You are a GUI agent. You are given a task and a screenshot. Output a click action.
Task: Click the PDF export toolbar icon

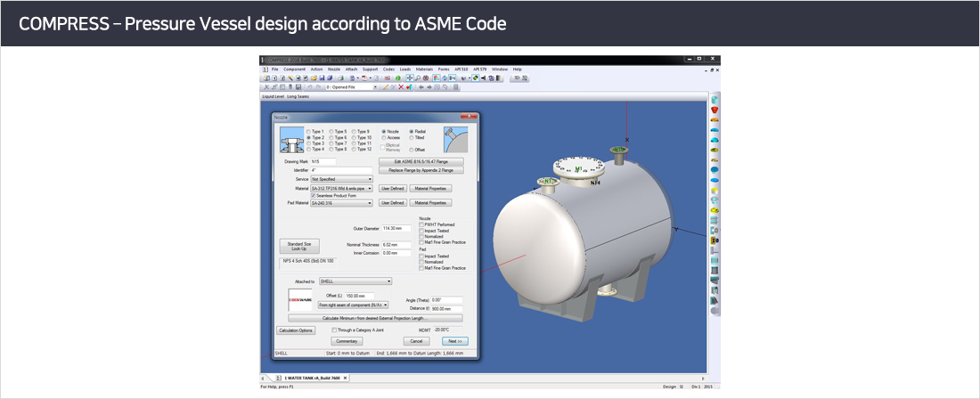click(365, 78)
